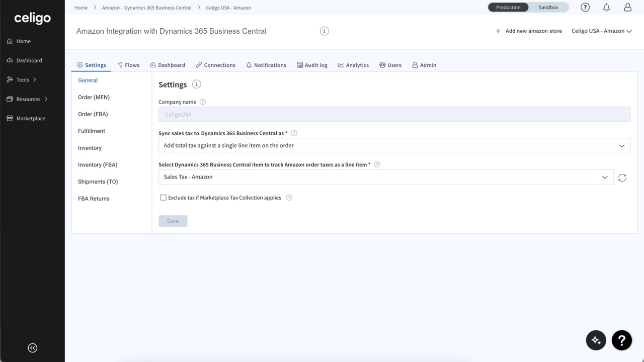644x362 pixels.
Task: Click the plus icon for adding amazon store
Action: pos(498,31)
